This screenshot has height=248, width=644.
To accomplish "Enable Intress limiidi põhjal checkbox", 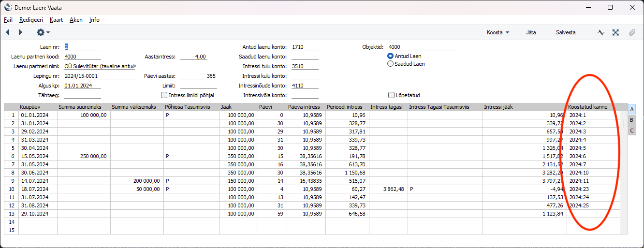I will point(164,95).
